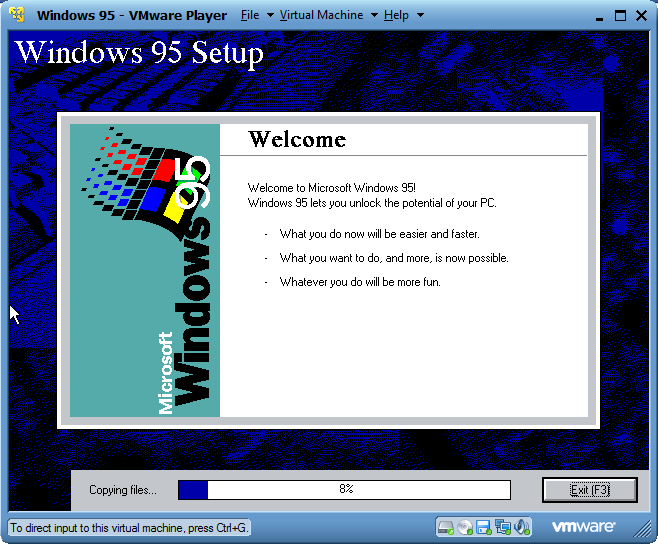Click the 'Windows 95 Setup' title text
658x544 pixels.
[x=139, y=53]
